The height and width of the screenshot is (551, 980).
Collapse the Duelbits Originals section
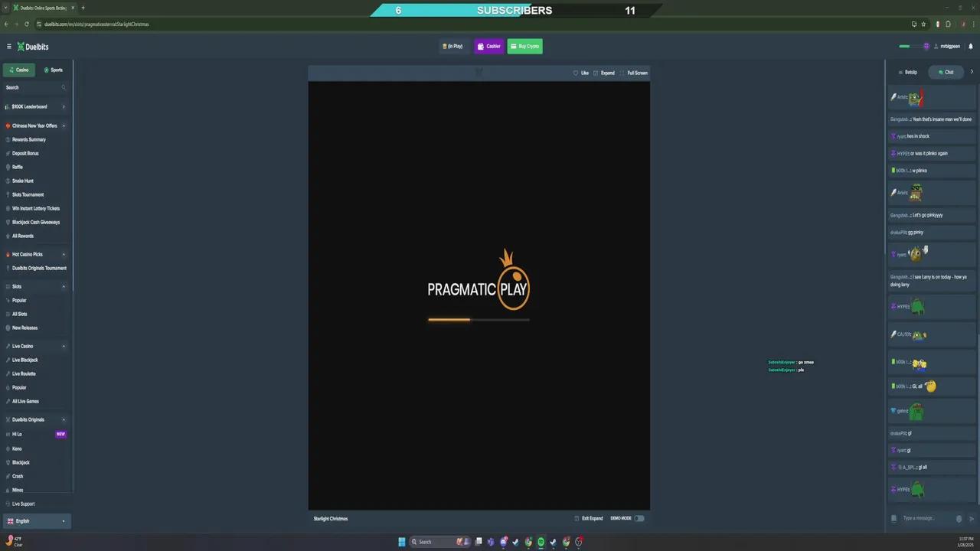[64, 420]
